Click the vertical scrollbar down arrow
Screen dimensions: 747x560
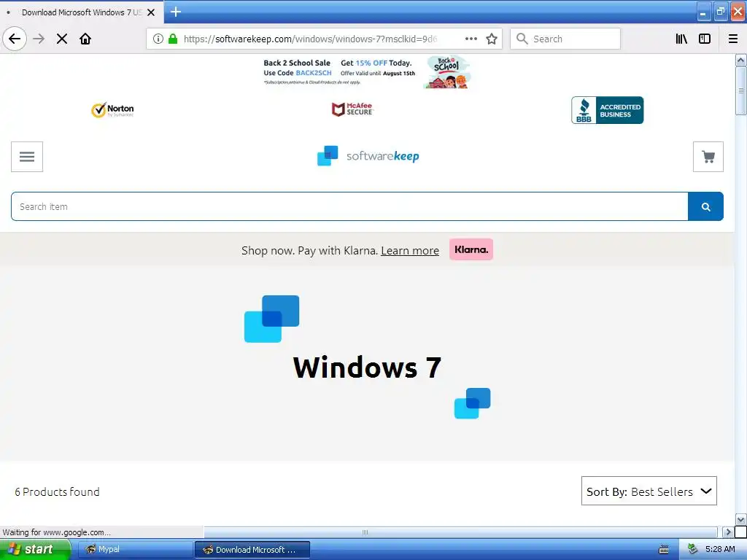[740, 519]
